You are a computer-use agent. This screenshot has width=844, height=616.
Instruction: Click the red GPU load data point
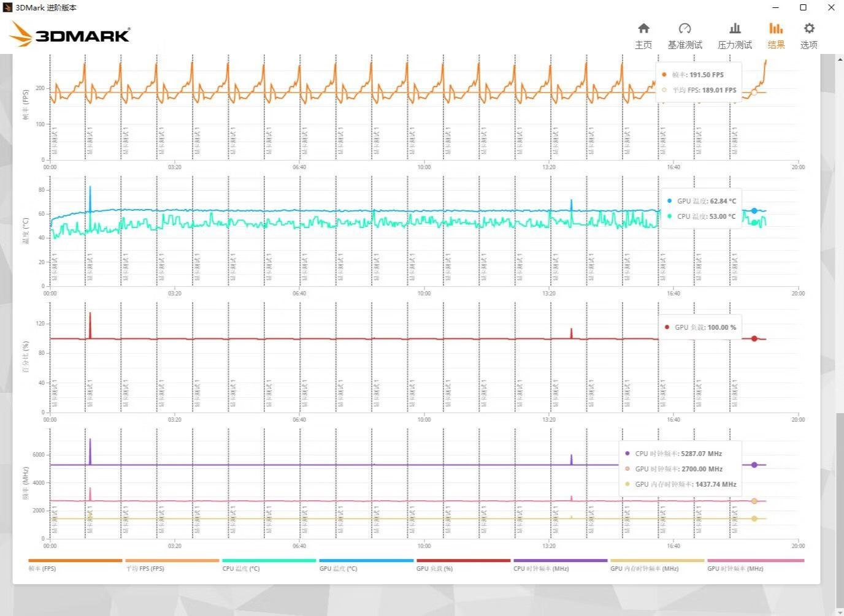tap(754, 338)
